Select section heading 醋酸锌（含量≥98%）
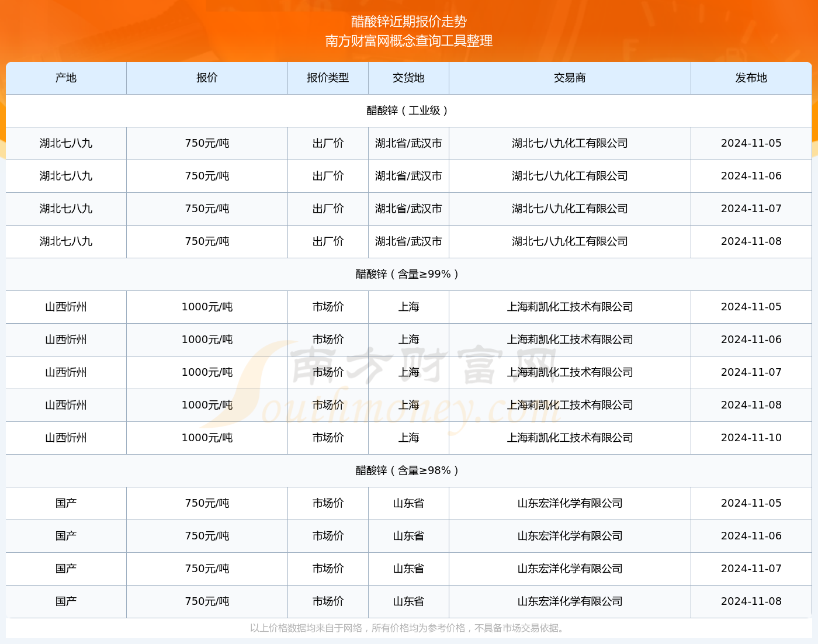The image size is (818, 644). coord(408,470)
